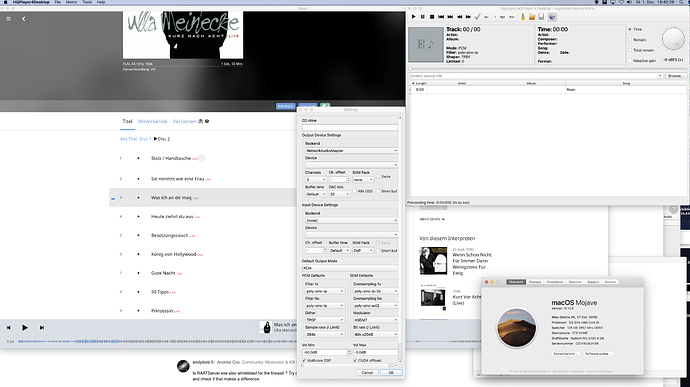Pause playback in HQPlayer toolbar
The height and width of the screenshot is (387, 690).
tap(422, 17)
